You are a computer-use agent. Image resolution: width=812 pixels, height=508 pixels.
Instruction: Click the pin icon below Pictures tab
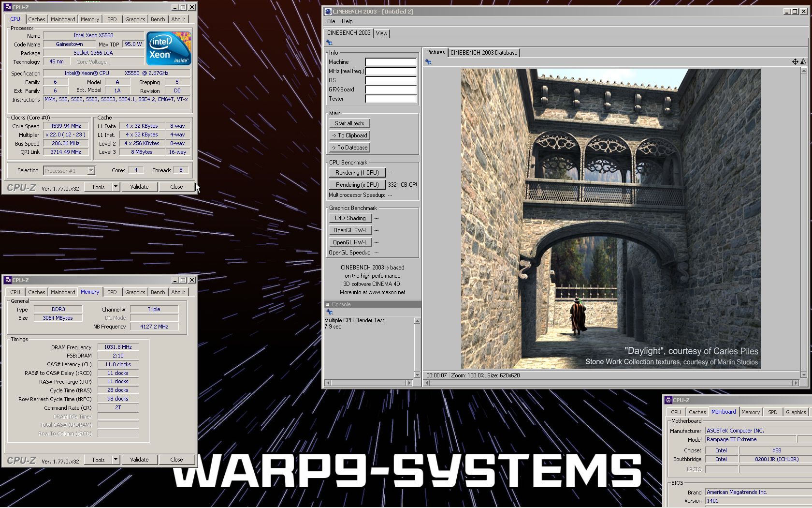tap(428, 62)
